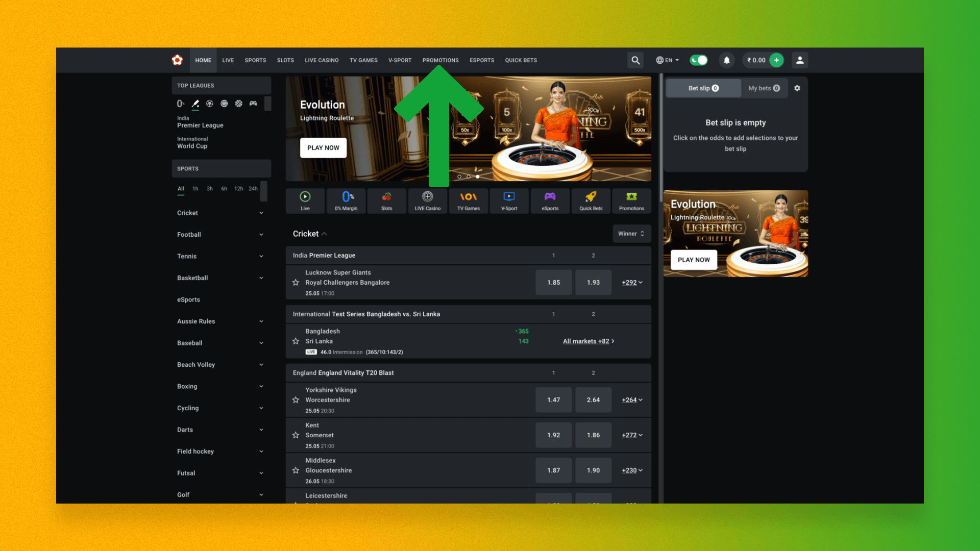Select the first banner carousel dot
This screenshot has height=551, width=980.
(459, 177)
